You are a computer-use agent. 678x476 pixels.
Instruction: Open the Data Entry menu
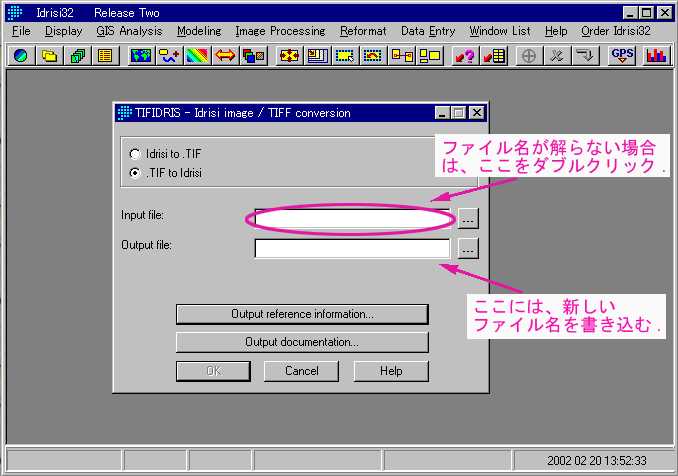(x=428, y=31)
